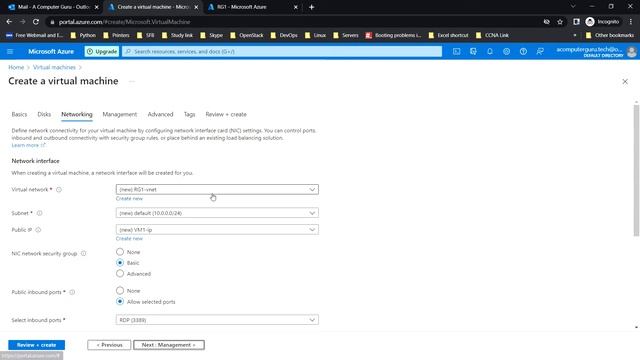Focus the Search resources search box
The width and height of the screenshot is (640, 360).
pos(282,51)
